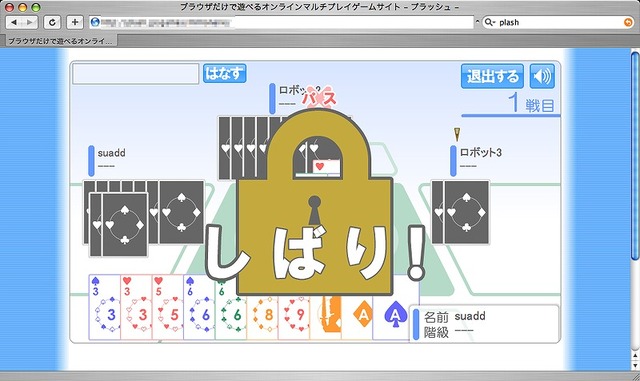Viewport: 640px width, 381px height.
Task: Select the 6 of spades card
Action: click(199, 307)
